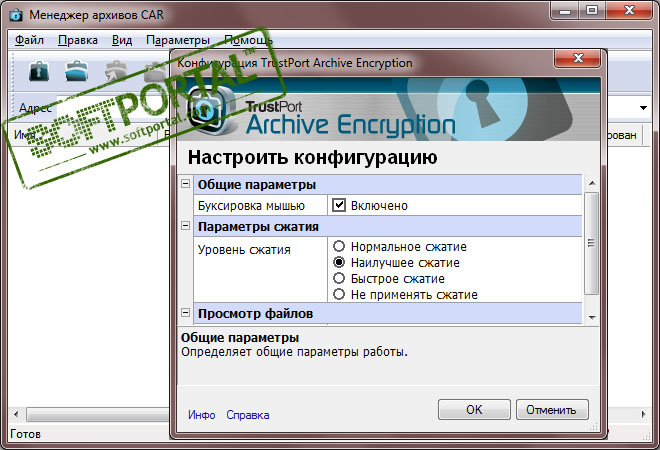
Task: Toggle the Включено checkbox for mouse dragging
Action: (x=339, y=205)
